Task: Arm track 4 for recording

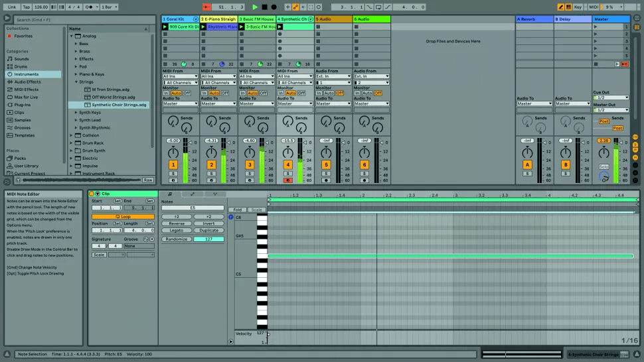Action: pos(288,180)
